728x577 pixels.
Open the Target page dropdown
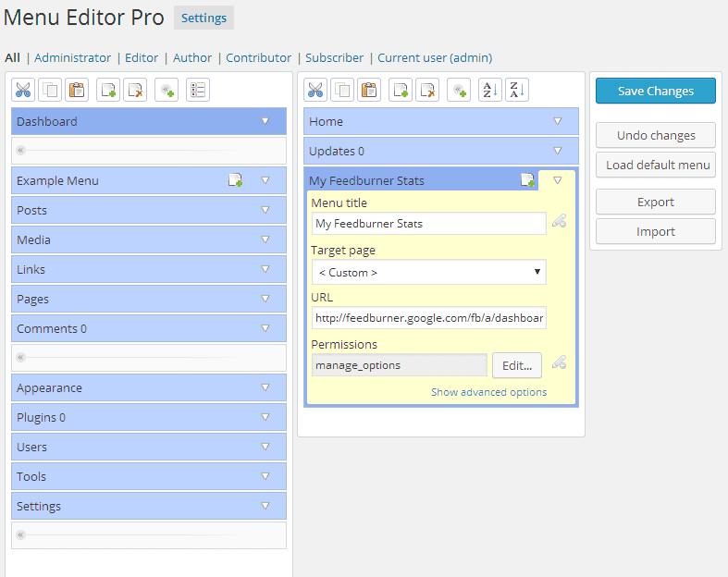point(429,272)
